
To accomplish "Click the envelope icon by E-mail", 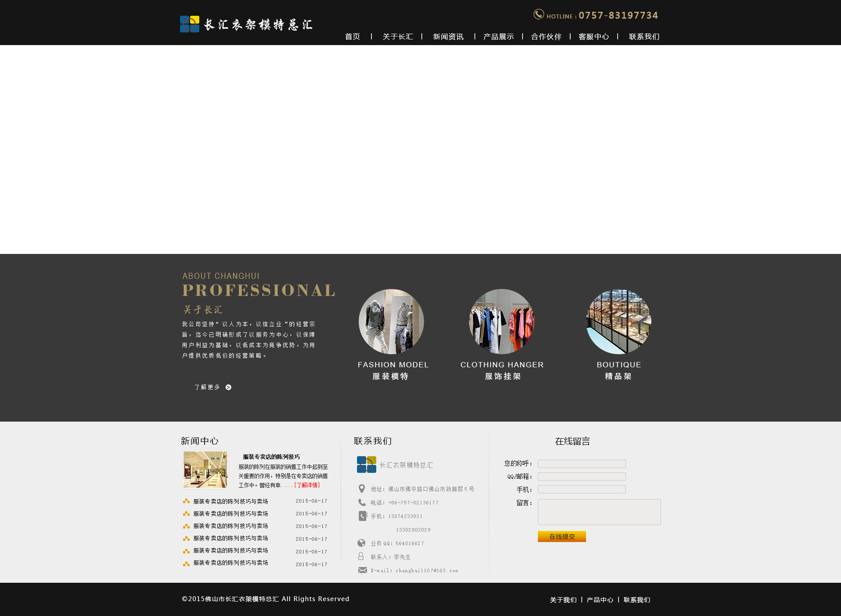I will tap(362, 570).
